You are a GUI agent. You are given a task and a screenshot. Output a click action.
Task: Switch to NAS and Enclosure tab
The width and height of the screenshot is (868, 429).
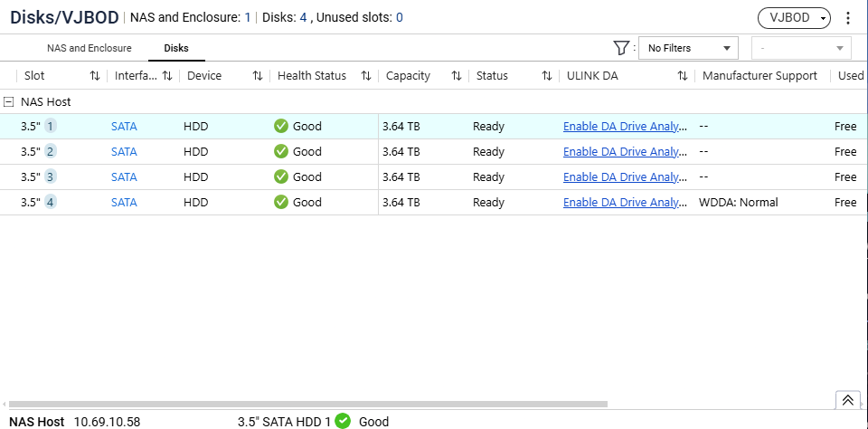[89, 48]
